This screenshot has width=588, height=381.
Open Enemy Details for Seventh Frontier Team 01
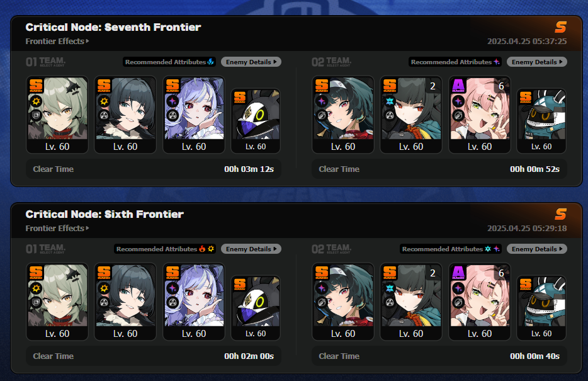pos(251,62)
